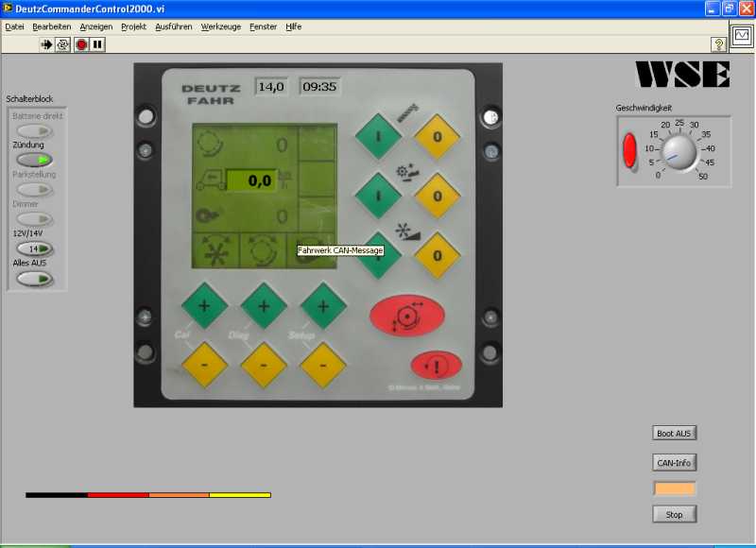Click the 09:35 time display field
756x548 pixels.
(319, 87)
